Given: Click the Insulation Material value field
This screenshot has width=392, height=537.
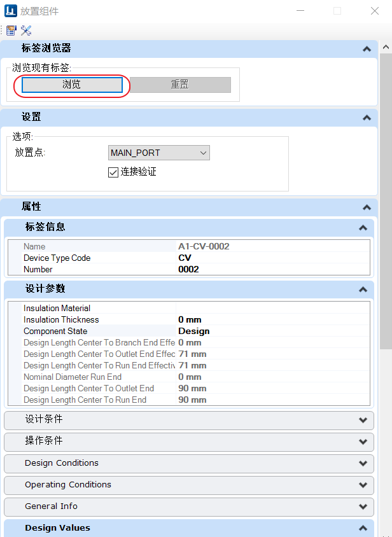Looking at the screenshot, I should point(273,308).
